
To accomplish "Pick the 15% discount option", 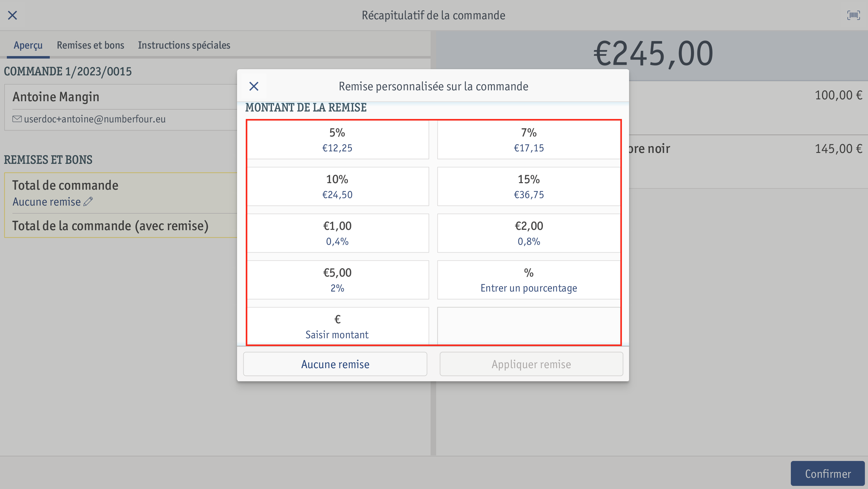I will click(528, 187).
